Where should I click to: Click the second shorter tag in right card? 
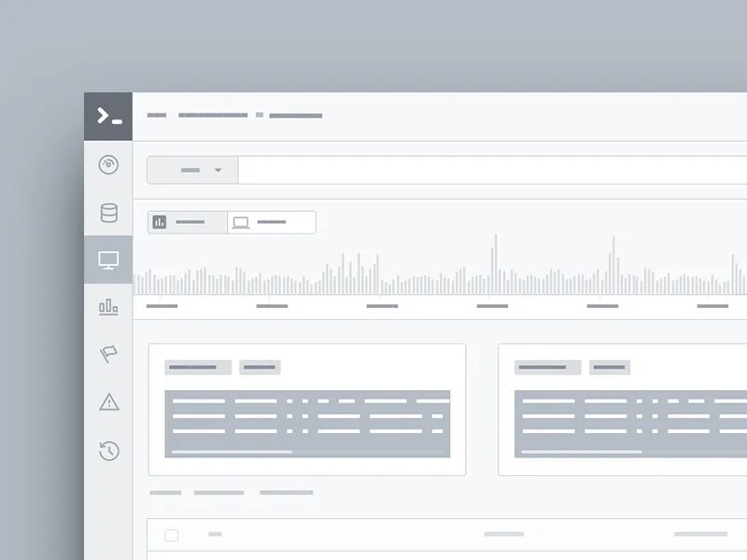[x=610, y=367]
